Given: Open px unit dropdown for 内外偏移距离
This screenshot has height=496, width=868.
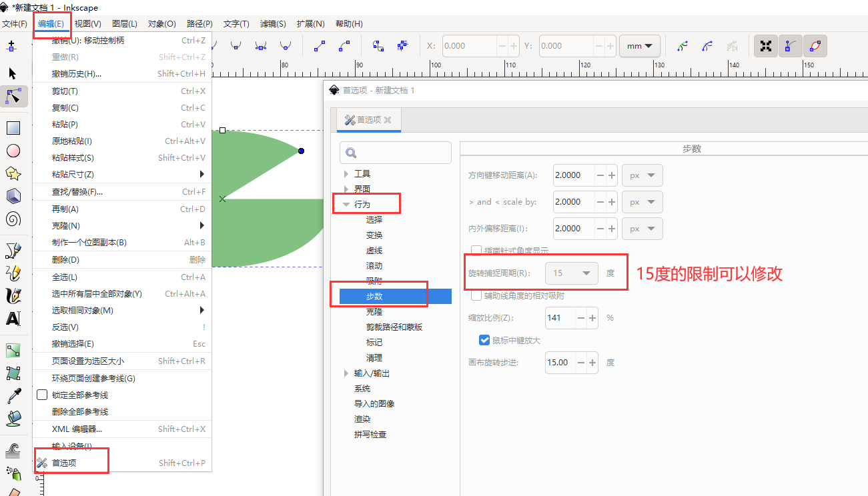Looking at the screenshot, I should click(x=642, y=229).
